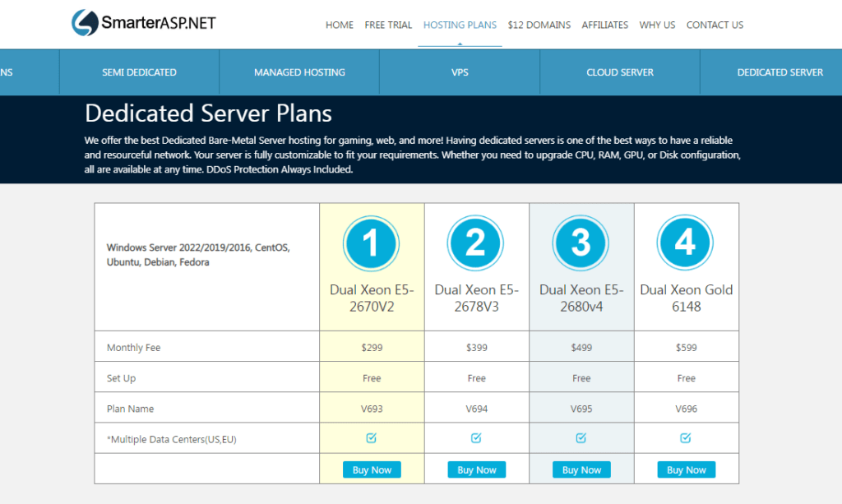Open the $12 DOMAINS page

(x=539, y=25)
